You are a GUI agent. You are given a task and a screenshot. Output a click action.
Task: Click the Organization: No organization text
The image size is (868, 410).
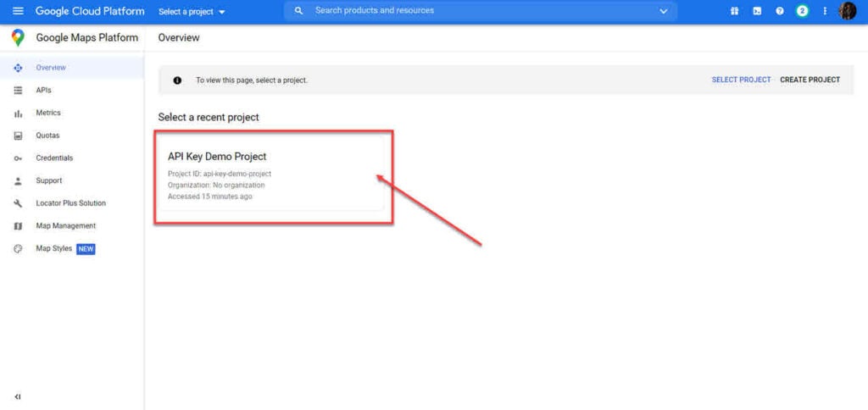tap(216, 186)
